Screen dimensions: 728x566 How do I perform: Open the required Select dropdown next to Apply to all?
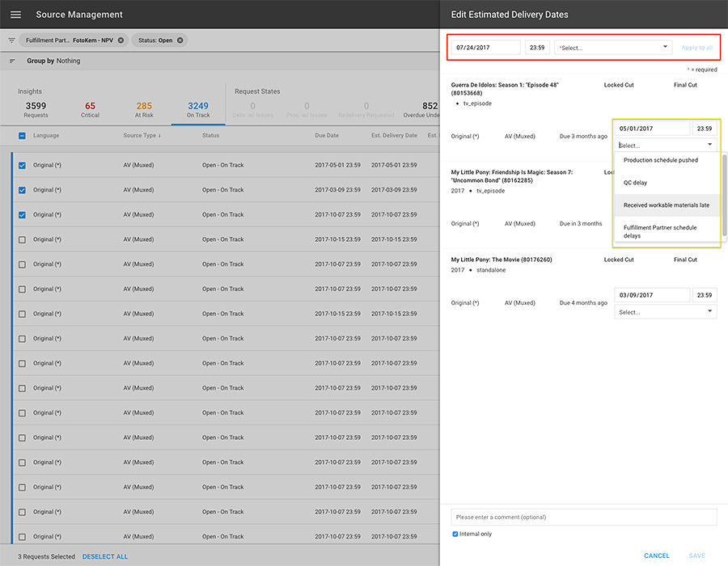pyautogui.click(x=613, y=48)
